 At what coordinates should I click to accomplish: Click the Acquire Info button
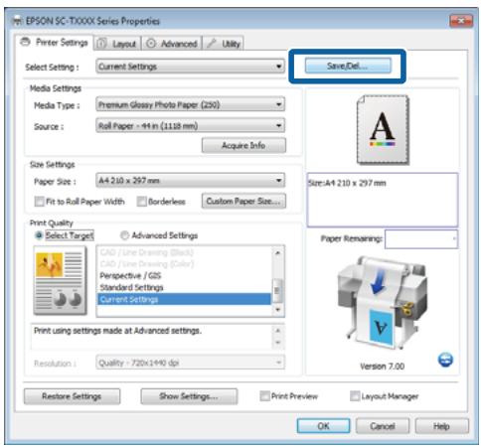pyautogui.click(x=243, y=145)
